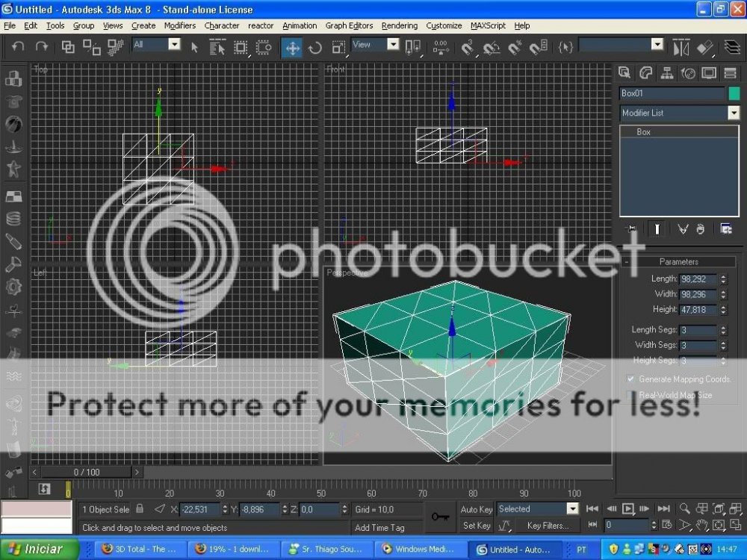Activate the Select and Rotate tool

[315, 48]
